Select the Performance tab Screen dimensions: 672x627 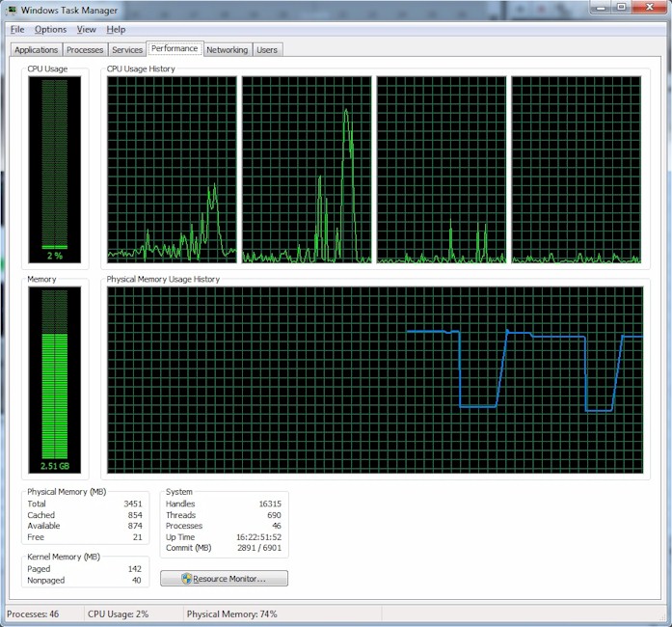click(x=175, y=48)
